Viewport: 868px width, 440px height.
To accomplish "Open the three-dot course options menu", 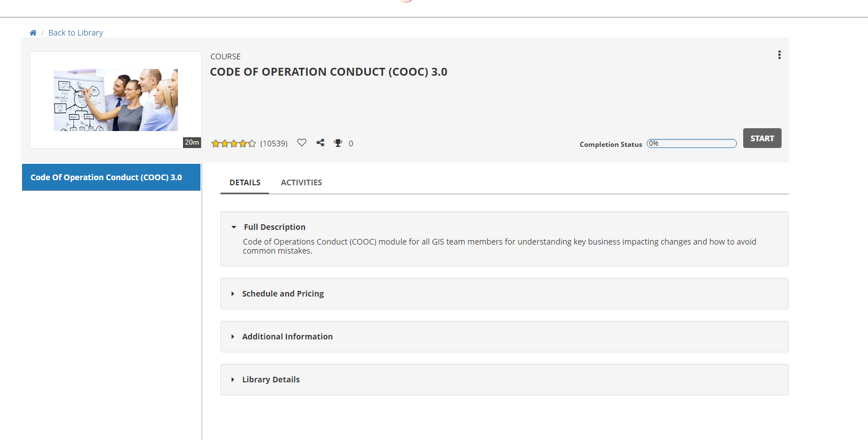I will click(x=779, y=55).
